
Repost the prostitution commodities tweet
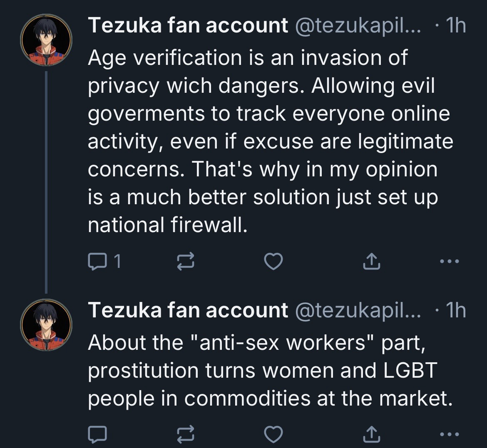pos(185,434)
